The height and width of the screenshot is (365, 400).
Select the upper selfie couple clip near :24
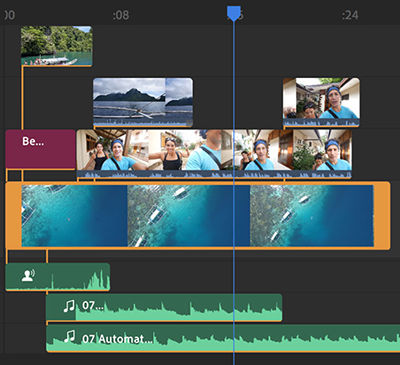point(321,102)
